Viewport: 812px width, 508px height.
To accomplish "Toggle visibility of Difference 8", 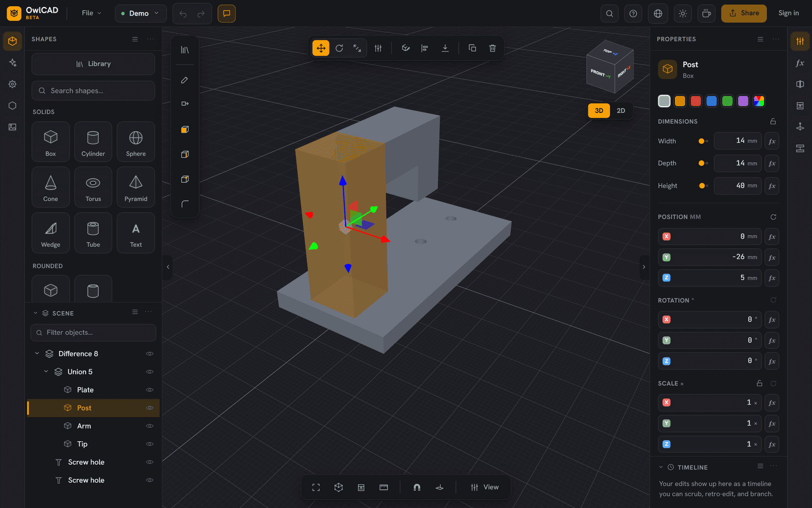I will tap(150, 354).
